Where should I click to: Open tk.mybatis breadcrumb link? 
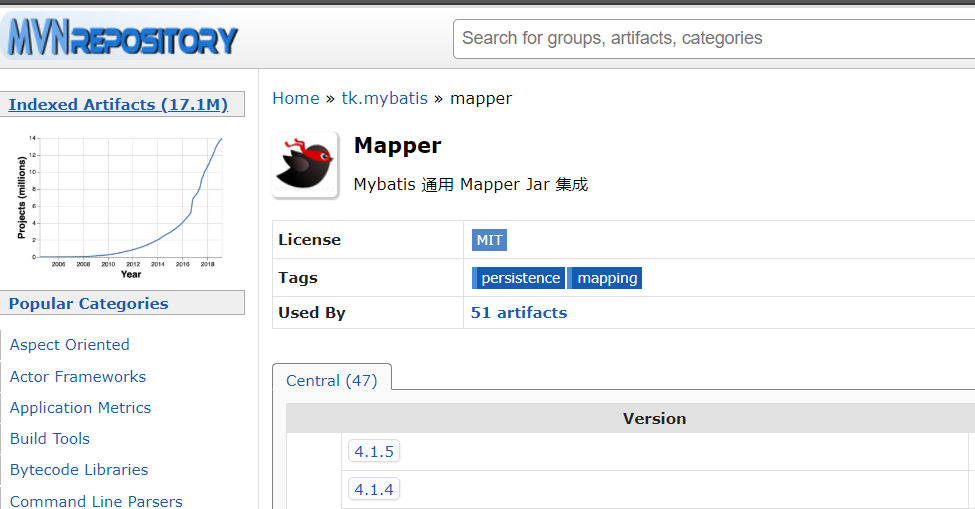tap(384, 98)
